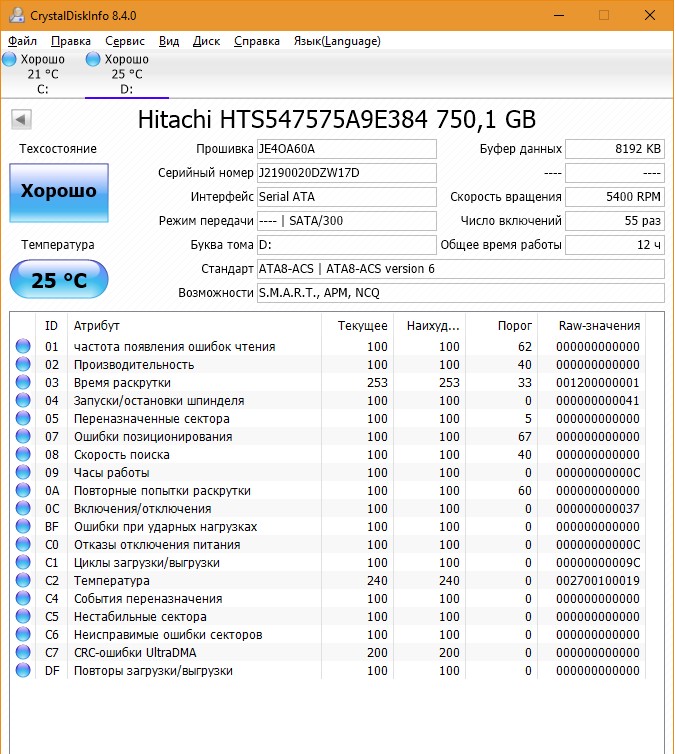This screenshot has width=676, height=754.
Task: Click status orb next to Температура row
Action: click(23, 581)
